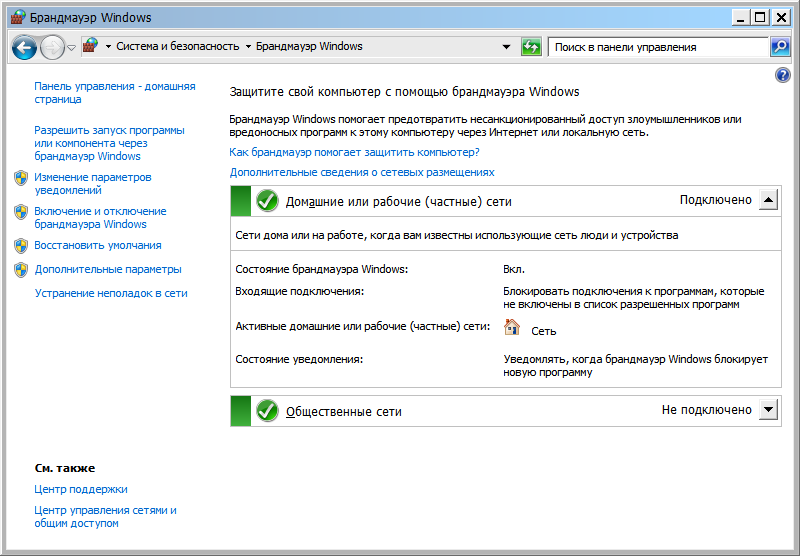The image size is (800, 556).
Task: Open the dropdown arrow before 'Система и безопасность'
Action: (x=108, y=46)
